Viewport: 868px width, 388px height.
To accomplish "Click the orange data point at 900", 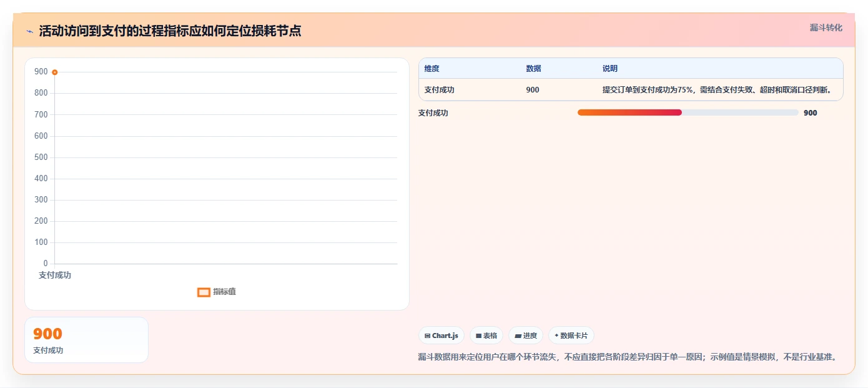I will (x=55, y=72).
